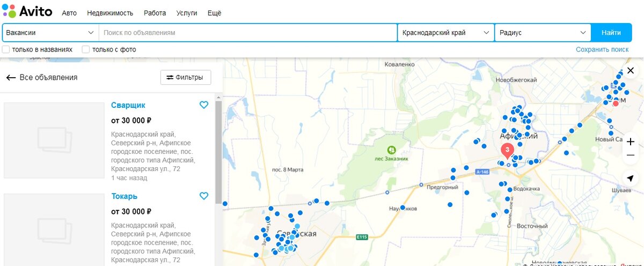
Task: Click the red cluster marker numbered 3
Action: (507, 150)
